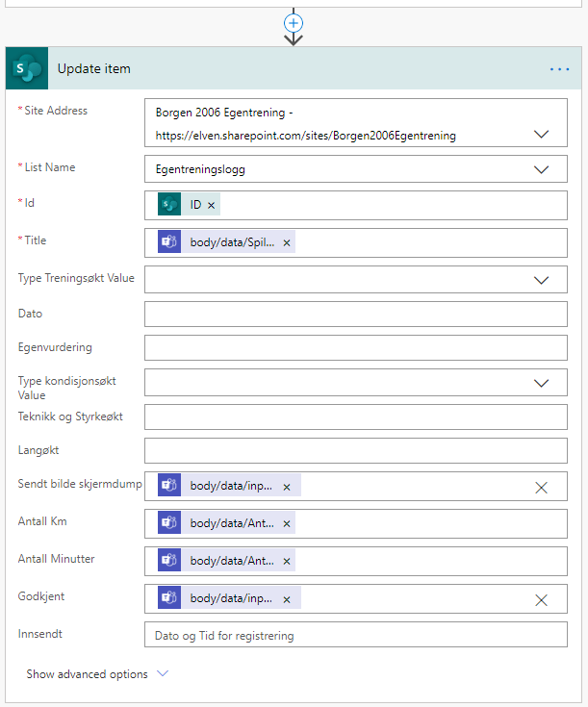This screenshot has height=707, width=588.
Task: Expand Type kondisjonsøkt Value dropdown
Action: point(541,383)
